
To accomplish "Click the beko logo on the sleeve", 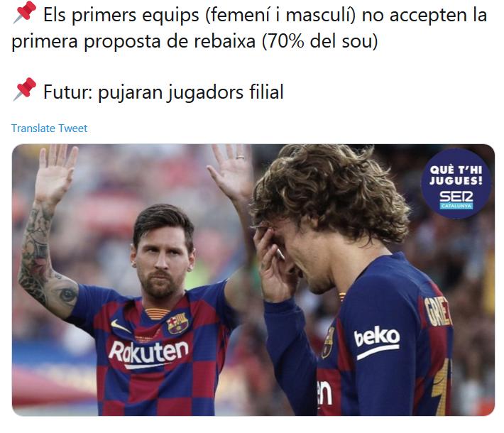I will (377, 343).
